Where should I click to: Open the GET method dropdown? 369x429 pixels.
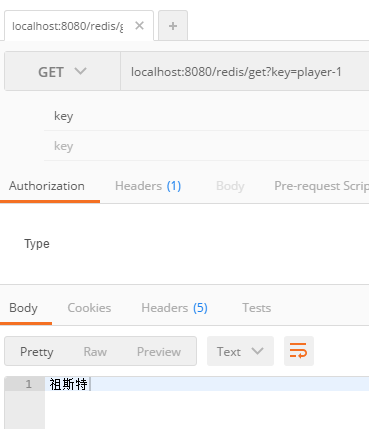click(62, 71)
